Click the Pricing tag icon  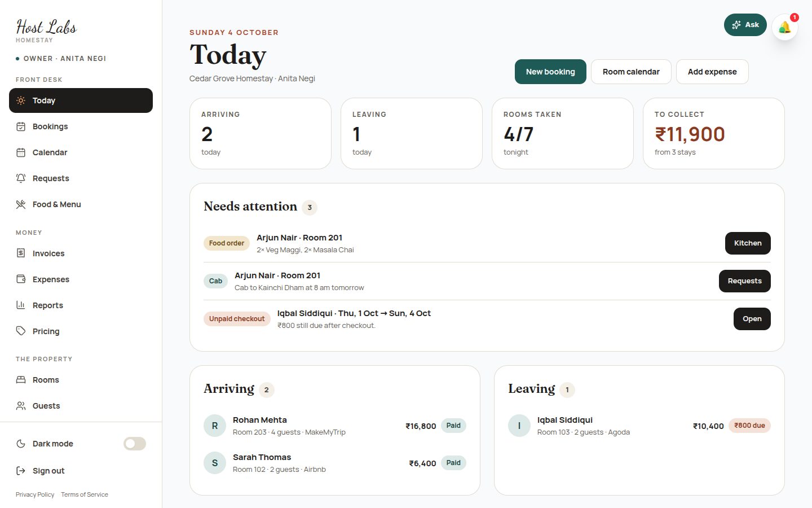pos(21,331)
